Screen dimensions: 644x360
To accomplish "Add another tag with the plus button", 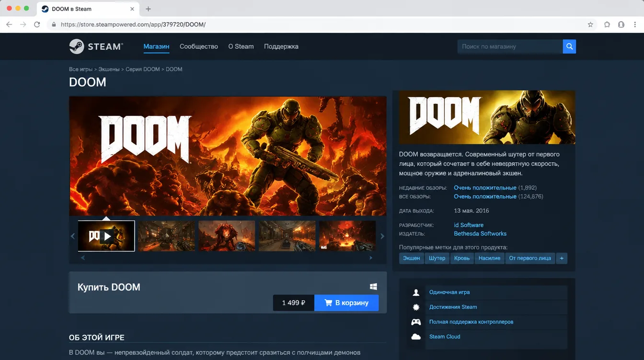I will click(x=562, y=258).
